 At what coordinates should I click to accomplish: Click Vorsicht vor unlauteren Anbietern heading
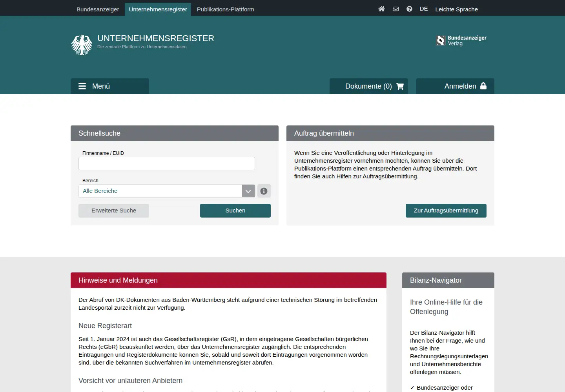(x=130, y=381)
